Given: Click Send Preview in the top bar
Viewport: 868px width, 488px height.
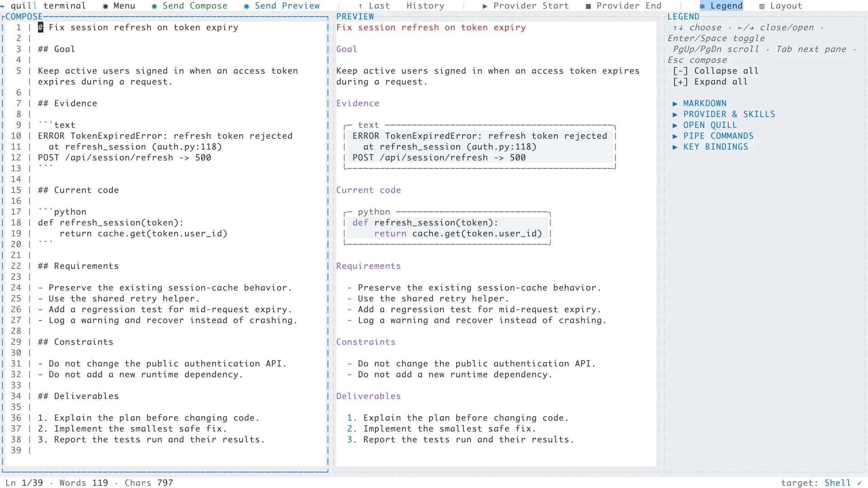Looking at the screenshot, I should click(x=282, y=6).
